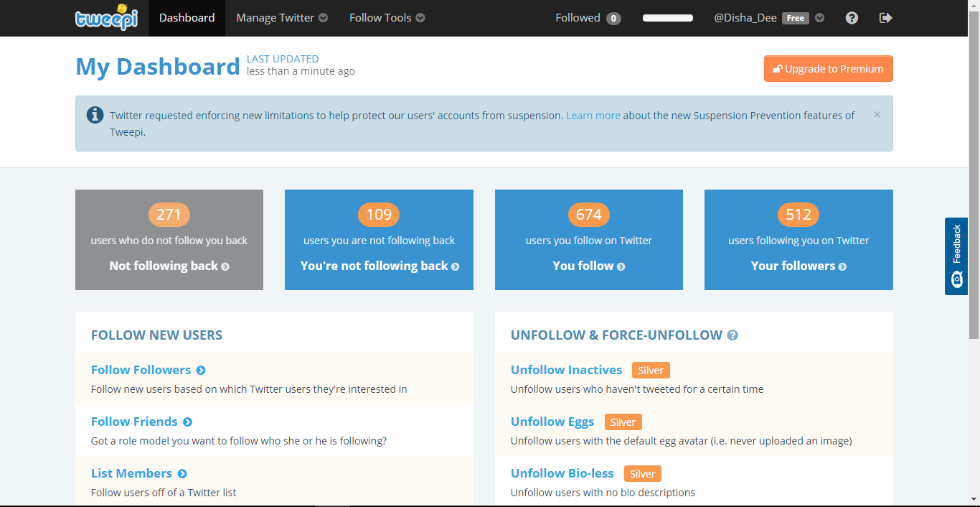Click the 109 count badge
This screenshot has width=980, height=507.
[x=379, y=214]
